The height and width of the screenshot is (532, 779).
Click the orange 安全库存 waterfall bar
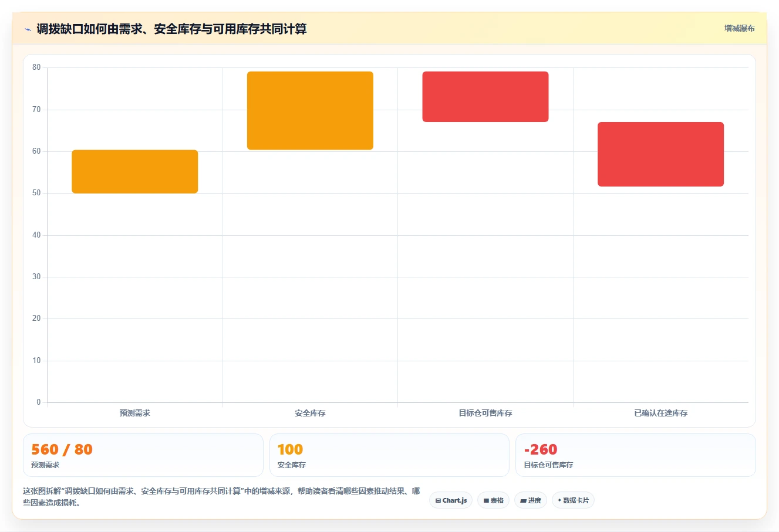point(310,111)
